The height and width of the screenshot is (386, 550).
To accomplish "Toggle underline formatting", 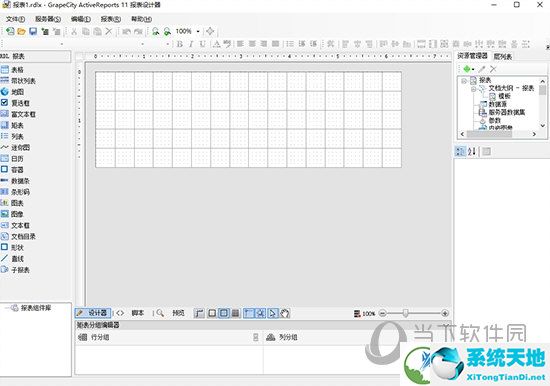I will coord(203,44).
